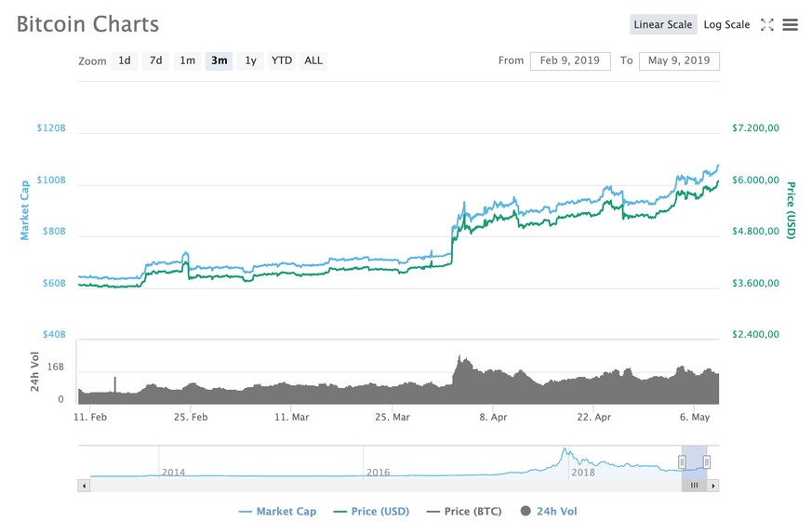Click the $100B market cap label
Image resolution: width=812 pixels, height=521 pixels.
(51, 180)
